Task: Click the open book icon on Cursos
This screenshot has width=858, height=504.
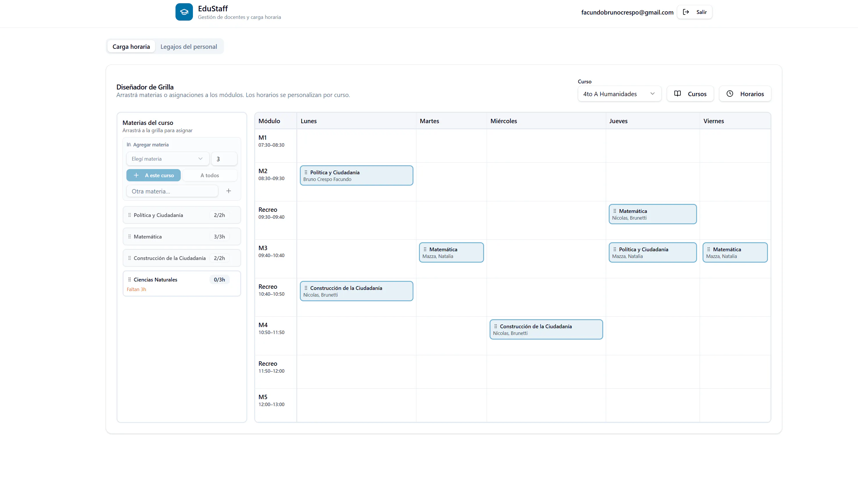Action: pos(677,94)
